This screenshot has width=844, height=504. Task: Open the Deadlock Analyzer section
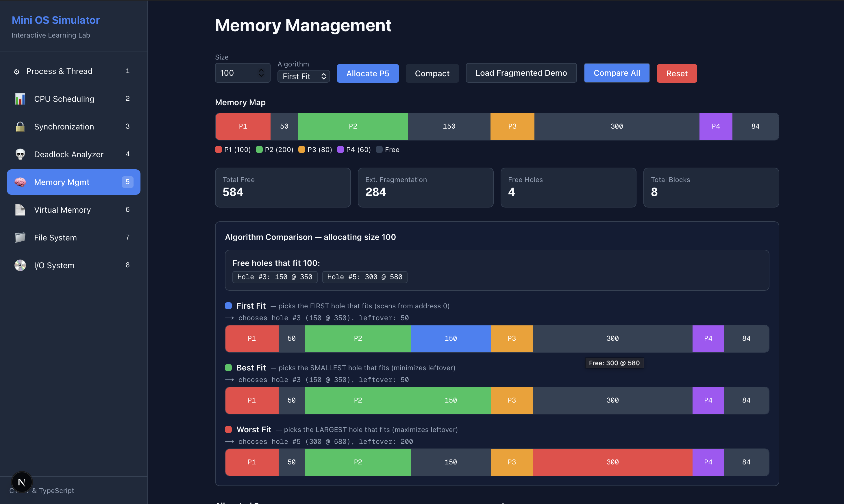[69, 155]
